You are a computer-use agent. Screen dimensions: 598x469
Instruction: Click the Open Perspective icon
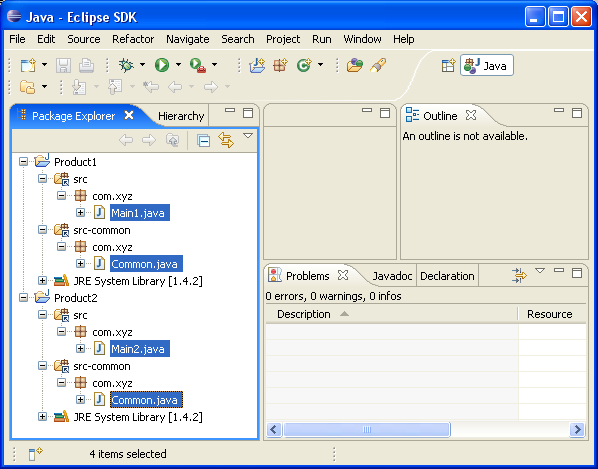click(448, 66)
